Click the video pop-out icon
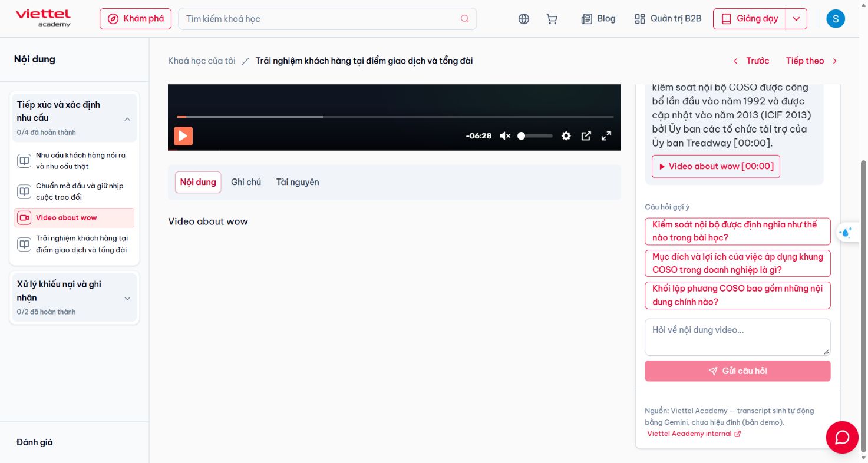868x463 pixels. pyautogui.click(x=586, y=136)
